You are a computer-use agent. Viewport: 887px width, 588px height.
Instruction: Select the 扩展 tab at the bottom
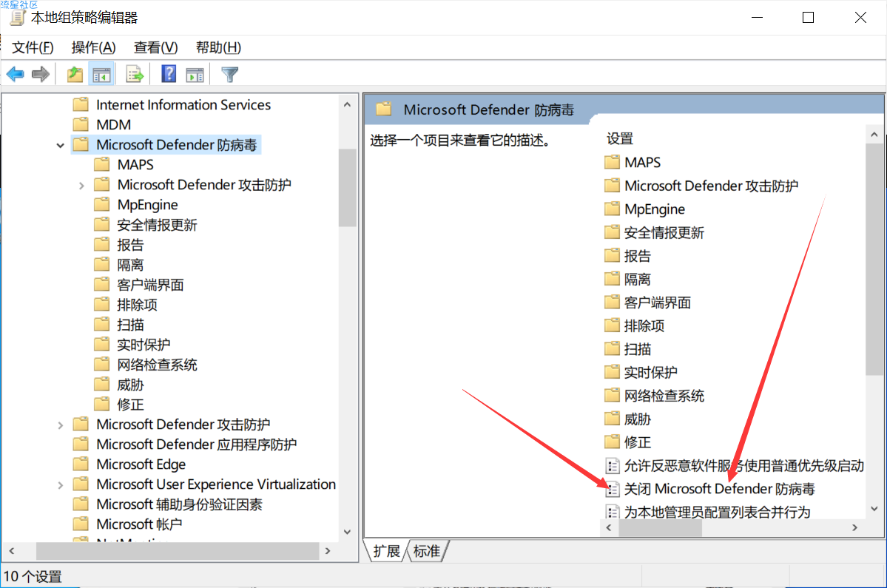tap(386, 551)
